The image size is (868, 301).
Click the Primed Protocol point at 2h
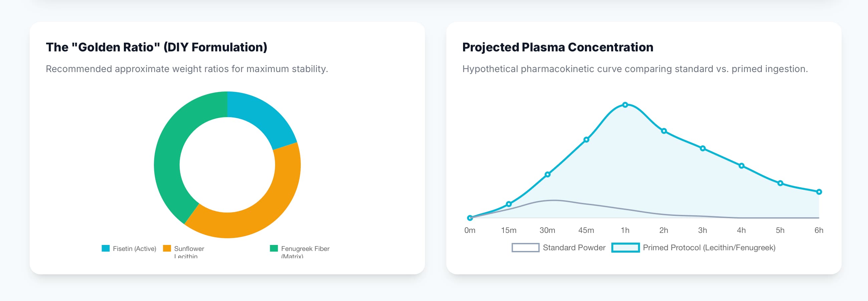(664, 131)
